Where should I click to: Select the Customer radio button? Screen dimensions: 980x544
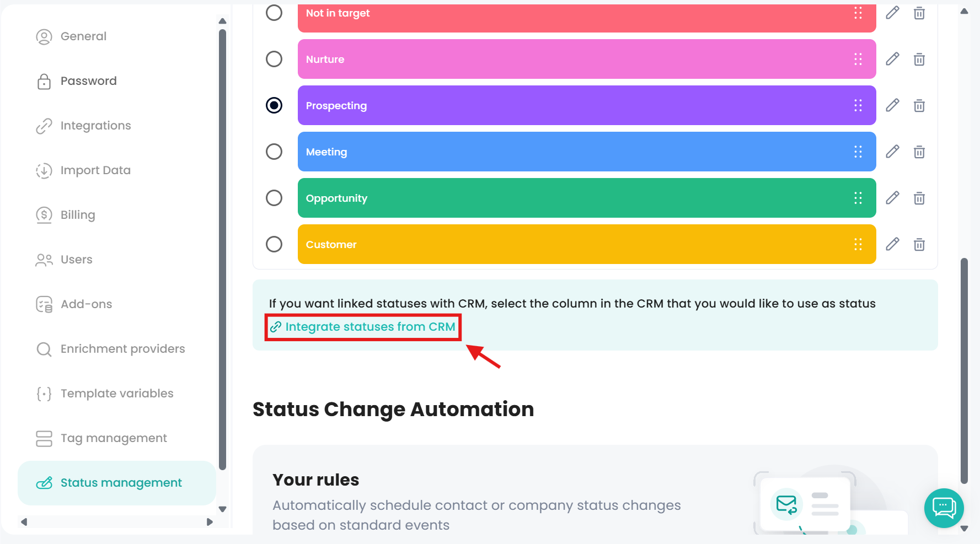coord(274,244)
